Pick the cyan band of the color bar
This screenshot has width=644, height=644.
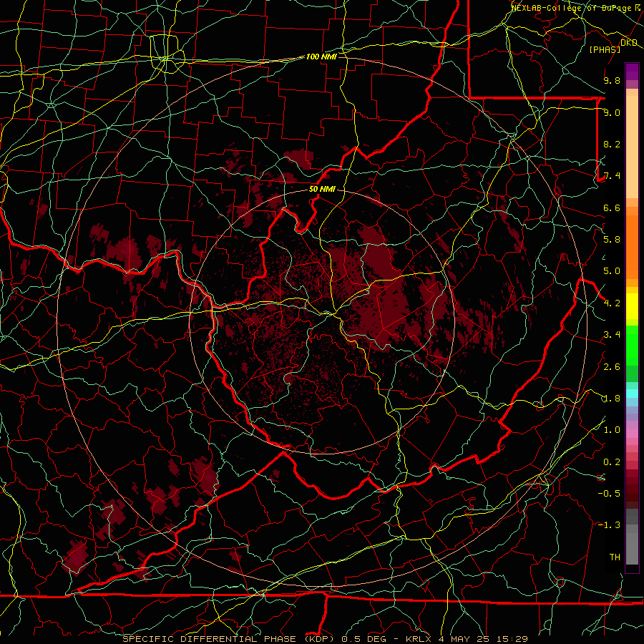click(x=632, y=394)
